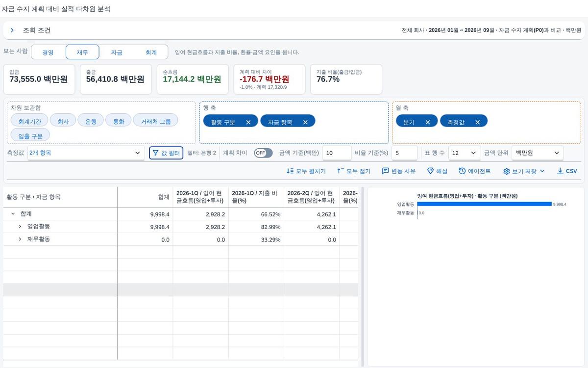Remove 활동 구분 from row axis
588x368 pixels.
coord(248,122)
